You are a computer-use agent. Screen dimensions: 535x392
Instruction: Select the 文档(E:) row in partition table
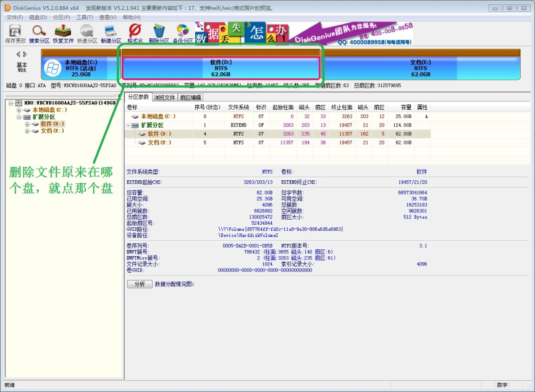click(x=159, y=143)
